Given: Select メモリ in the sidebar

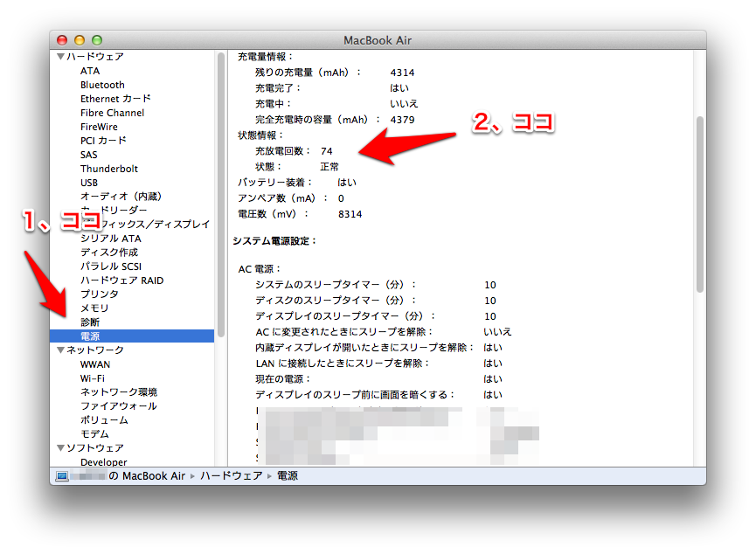Looking at the screenshot, I should (94, 308).
